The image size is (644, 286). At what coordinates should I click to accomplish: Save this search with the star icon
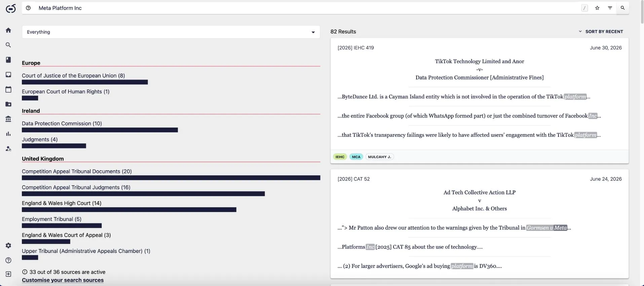point(597,8)
